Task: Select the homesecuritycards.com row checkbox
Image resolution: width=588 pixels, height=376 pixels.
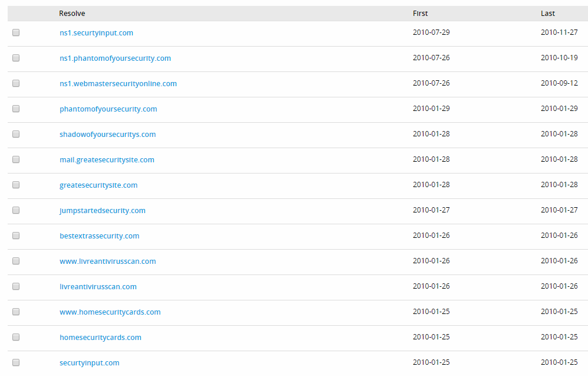Action: click(16, 337)
